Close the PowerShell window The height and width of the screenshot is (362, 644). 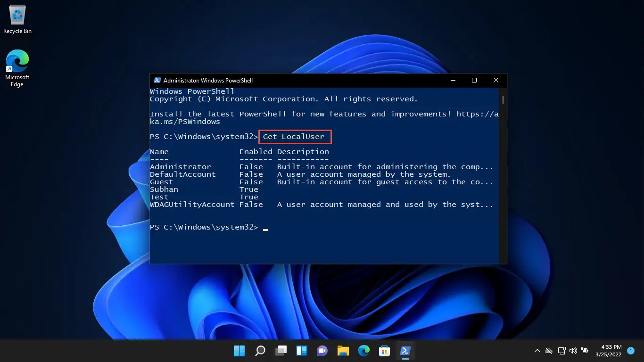click(x=496, y=81)
